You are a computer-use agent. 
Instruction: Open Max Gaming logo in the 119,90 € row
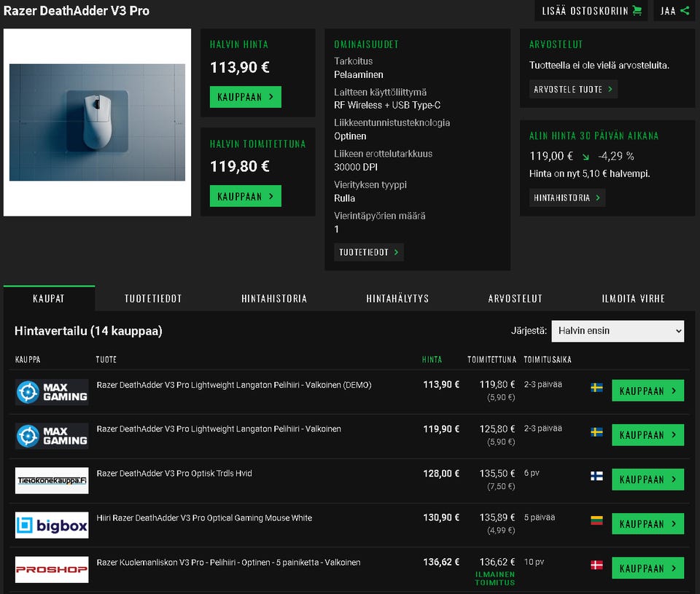point(52,436)
